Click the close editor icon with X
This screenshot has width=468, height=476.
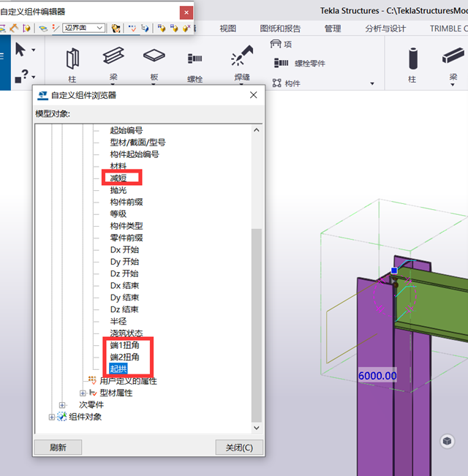tap(186, 29)
